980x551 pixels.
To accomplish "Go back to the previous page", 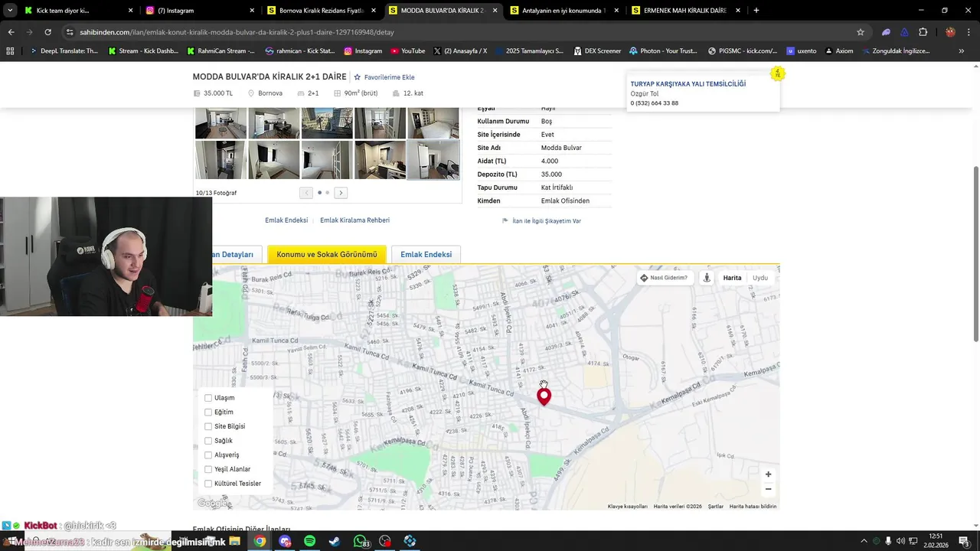I will click(11, 32).
